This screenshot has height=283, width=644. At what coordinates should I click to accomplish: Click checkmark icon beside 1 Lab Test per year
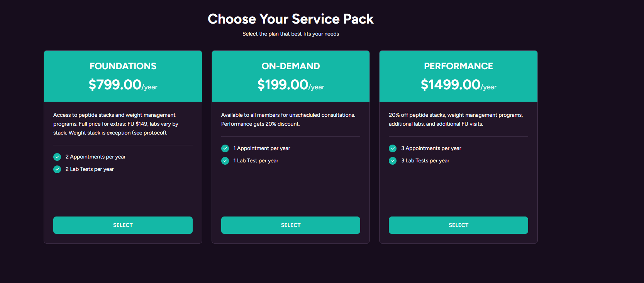pos(225,161)
